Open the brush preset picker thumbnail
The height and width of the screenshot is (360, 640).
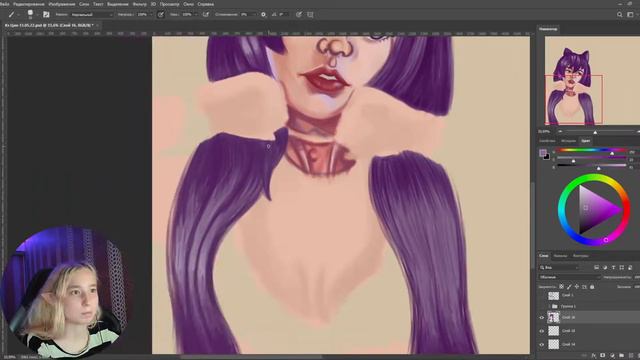point(30,14)
